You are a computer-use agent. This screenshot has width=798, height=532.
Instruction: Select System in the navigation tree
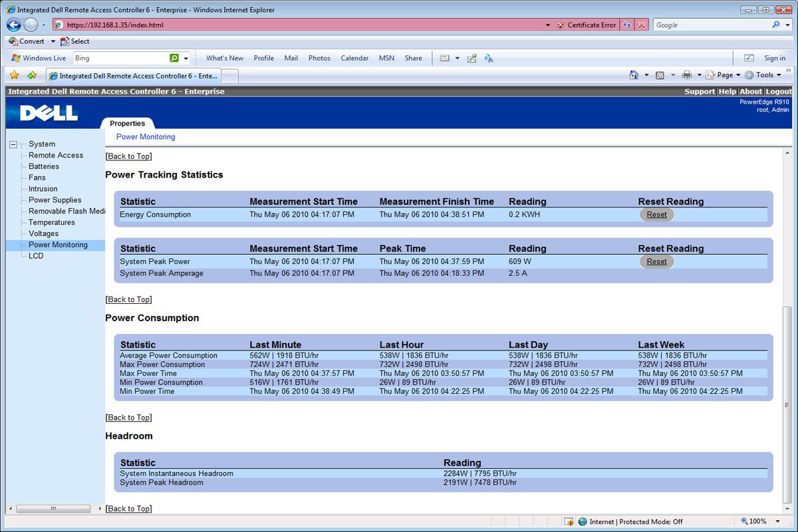42,144
